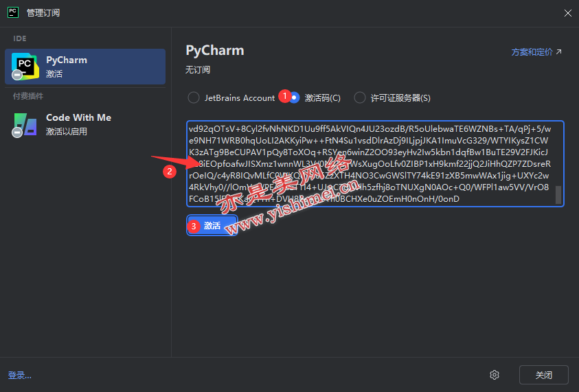The image size is (579, 392).
Task: Close the 管理订阅 dialog with X
Action: [x=567, y=13]
